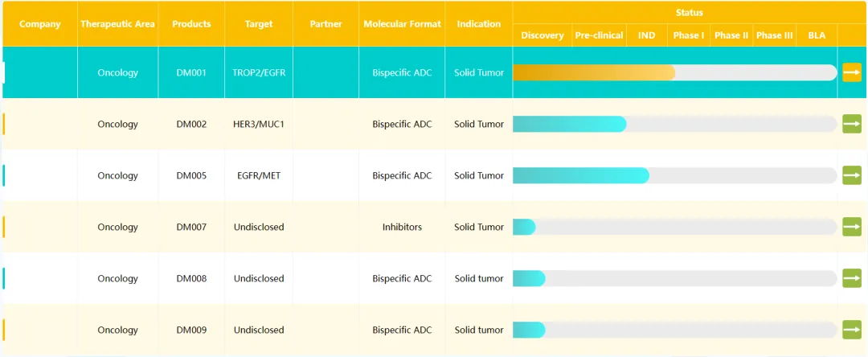The height and width of the screenshot is (357, 868).
Task: Click the green arrow for DM007
Action: tap(851, 227)
